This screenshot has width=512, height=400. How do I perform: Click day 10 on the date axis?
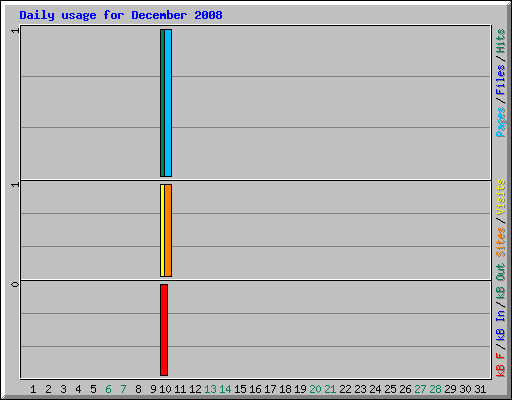tap(165, 389)
